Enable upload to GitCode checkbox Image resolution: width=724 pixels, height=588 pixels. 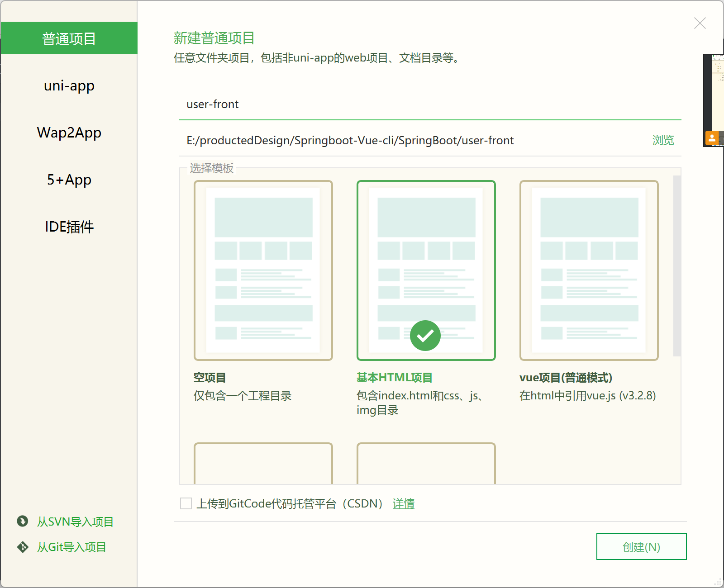[x=186, y=503]
